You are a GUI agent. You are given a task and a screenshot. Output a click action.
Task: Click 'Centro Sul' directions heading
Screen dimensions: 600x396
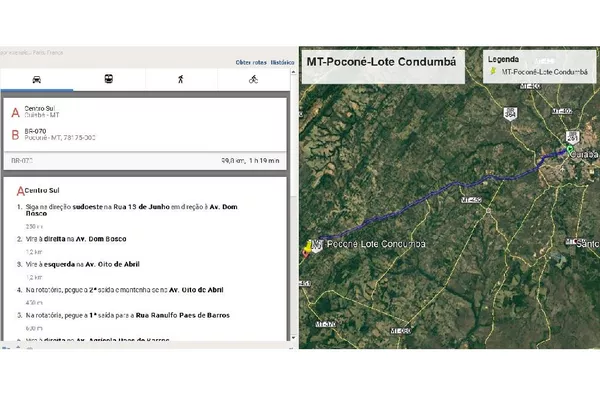click(42, 191)
